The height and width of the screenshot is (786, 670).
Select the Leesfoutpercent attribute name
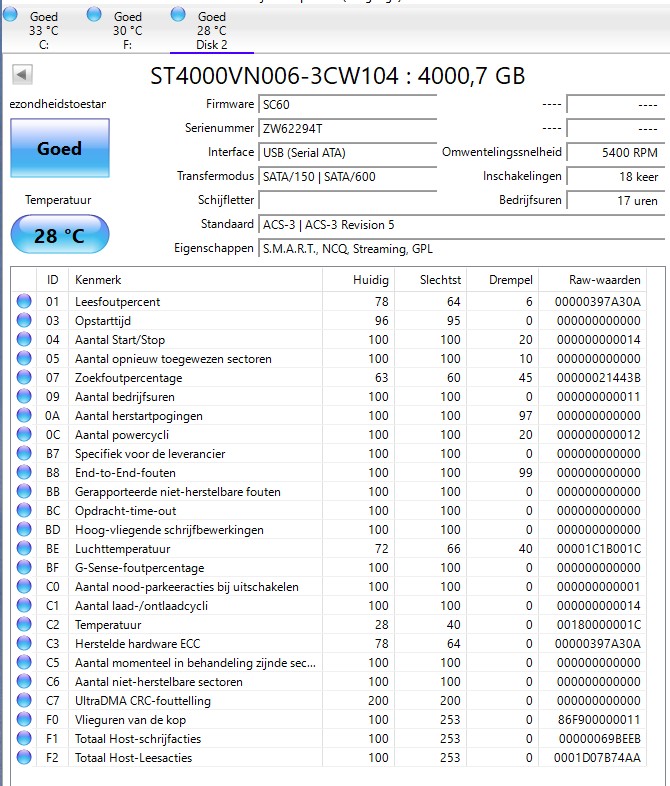[117, 302]
